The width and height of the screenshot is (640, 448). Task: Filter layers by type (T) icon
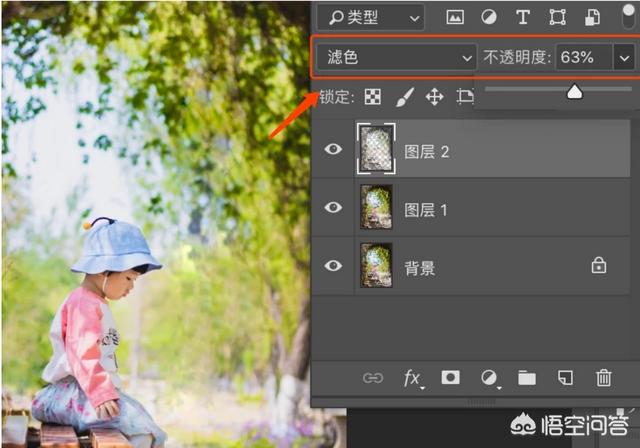pos(523,17)
